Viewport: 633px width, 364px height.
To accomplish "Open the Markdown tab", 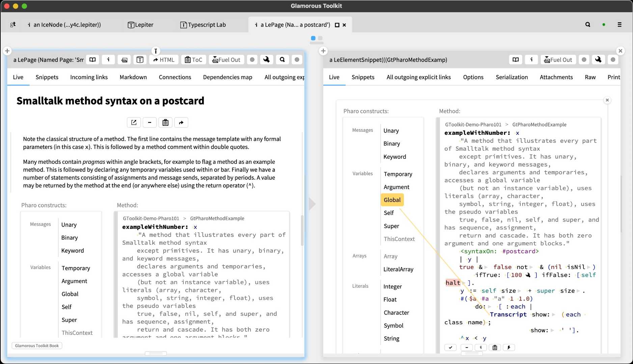I will (x=133, y=77).
